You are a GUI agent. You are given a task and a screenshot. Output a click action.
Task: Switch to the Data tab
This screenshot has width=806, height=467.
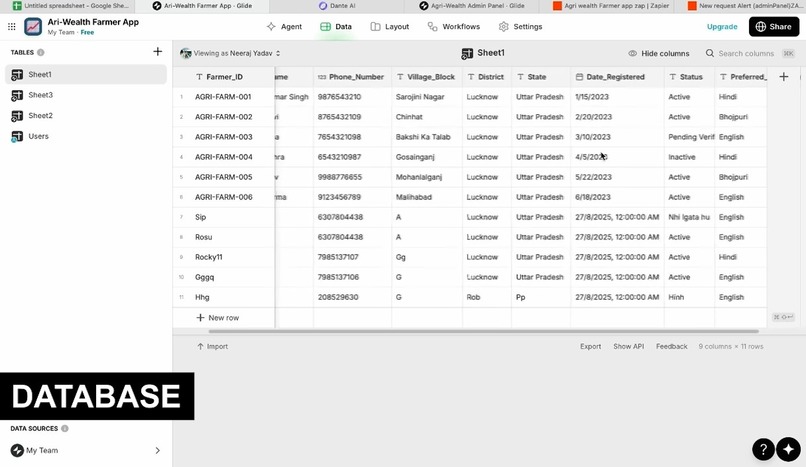(x=336, y=27)
